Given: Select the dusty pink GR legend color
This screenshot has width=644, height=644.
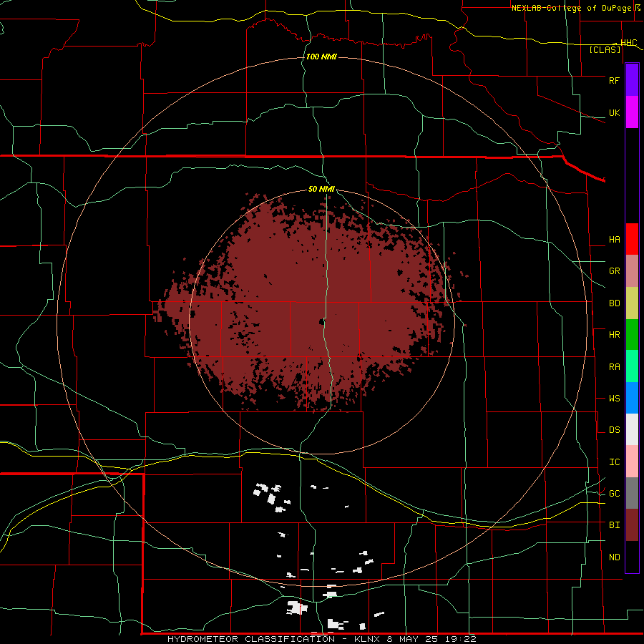Looking at the screenshot, I should (632, 271).
